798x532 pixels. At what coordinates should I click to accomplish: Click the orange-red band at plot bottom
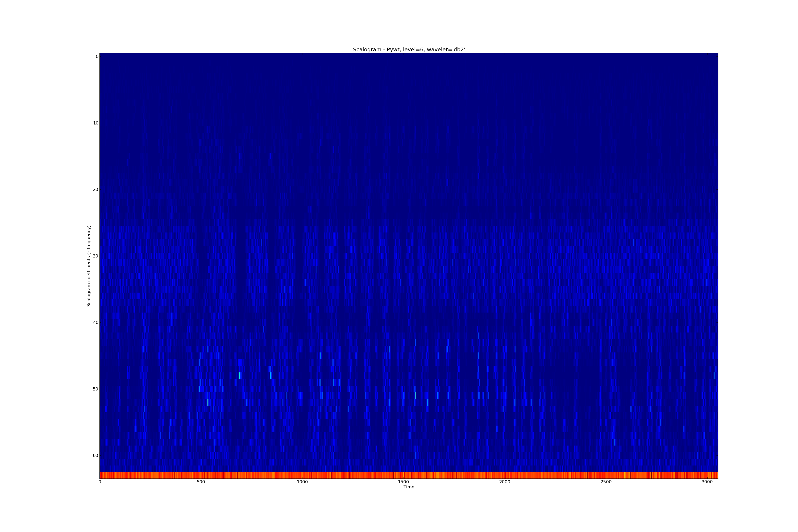(409, 475)
